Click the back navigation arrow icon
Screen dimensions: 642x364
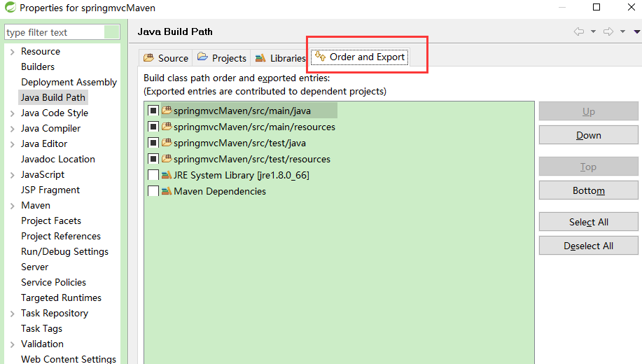[579, 31]
